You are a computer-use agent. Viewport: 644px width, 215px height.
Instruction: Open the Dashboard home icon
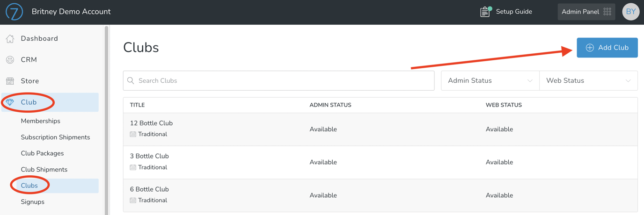(x=10, y=39)
